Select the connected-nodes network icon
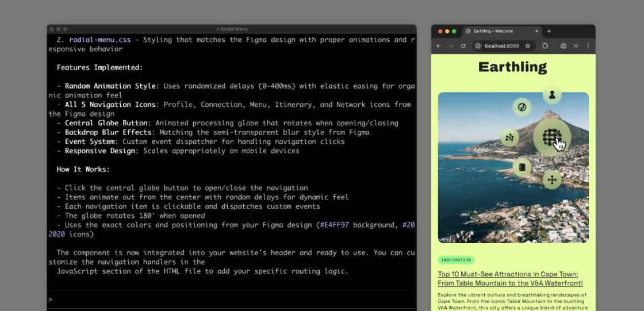Image resolution: width=644 pixels, height=311 pixels. 509,137
